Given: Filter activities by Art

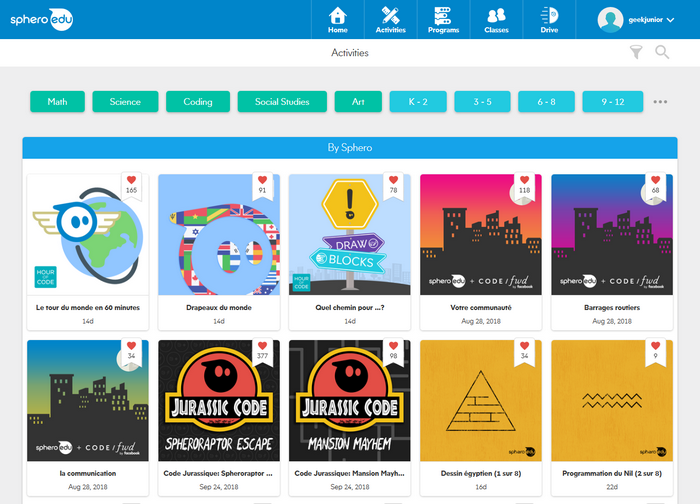Looking at the screenshot, I should (358, 102).
